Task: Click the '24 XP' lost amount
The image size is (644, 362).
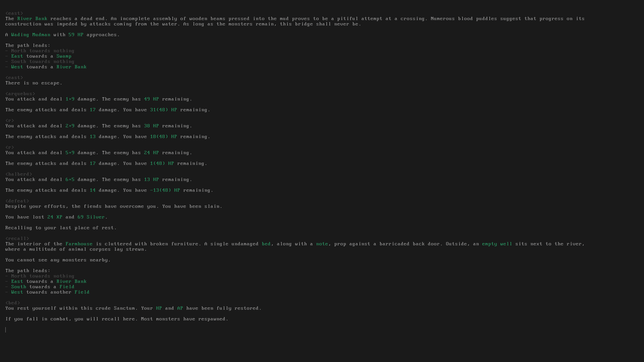Action: coord(55,217)
